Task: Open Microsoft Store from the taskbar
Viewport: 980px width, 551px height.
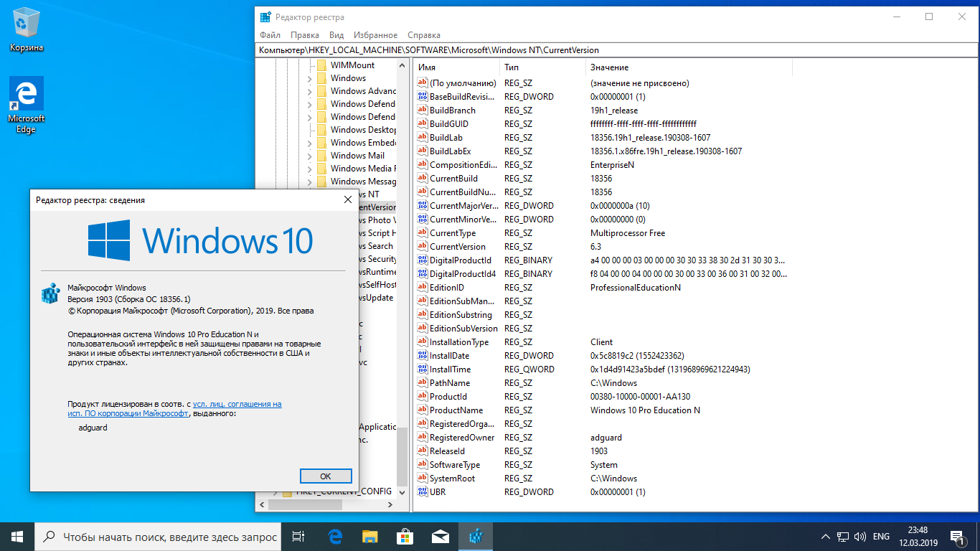Action: (405, 536)
